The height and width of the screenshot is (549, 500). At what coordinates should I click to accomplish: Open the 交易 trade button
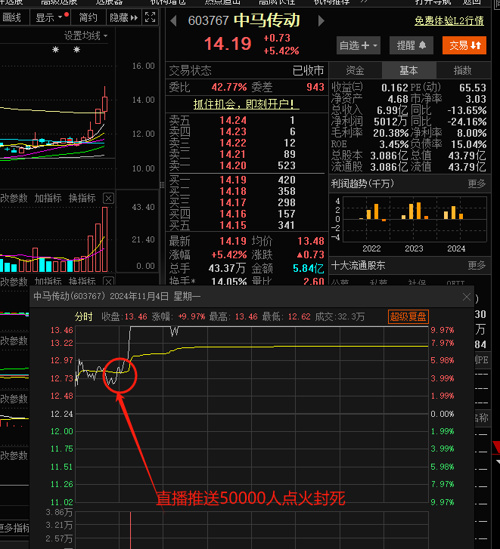coord(464,45)
